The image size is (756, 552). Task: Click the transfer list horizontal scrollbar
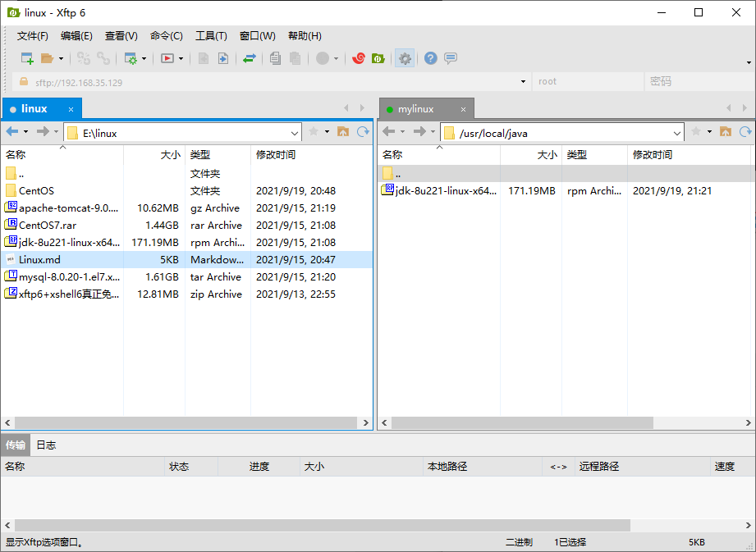click(x=322, y=525)
